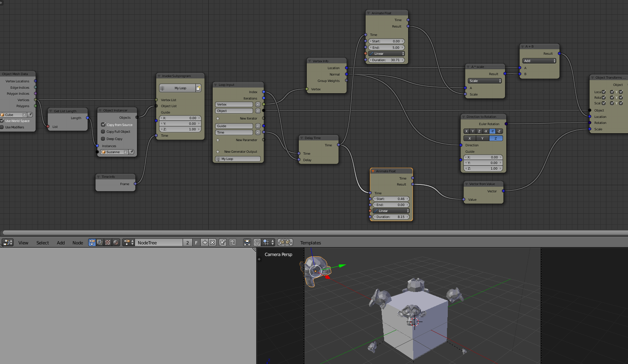
Task: Open snap element type dropdown in header
Action: coord(268,242)
